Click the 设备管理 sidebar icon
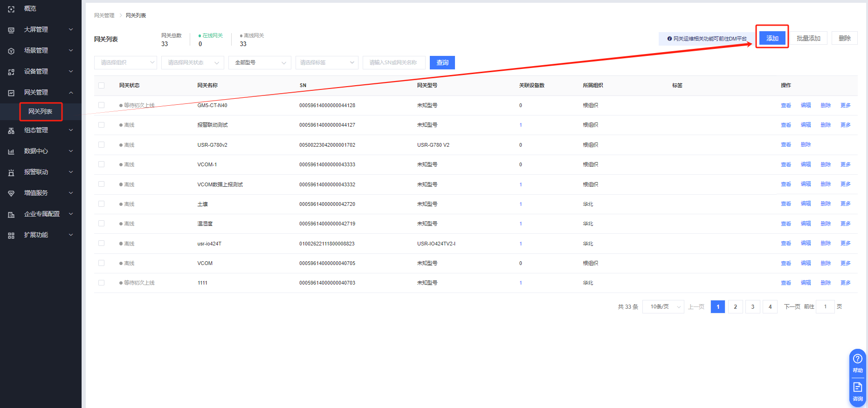 (11, 72)
